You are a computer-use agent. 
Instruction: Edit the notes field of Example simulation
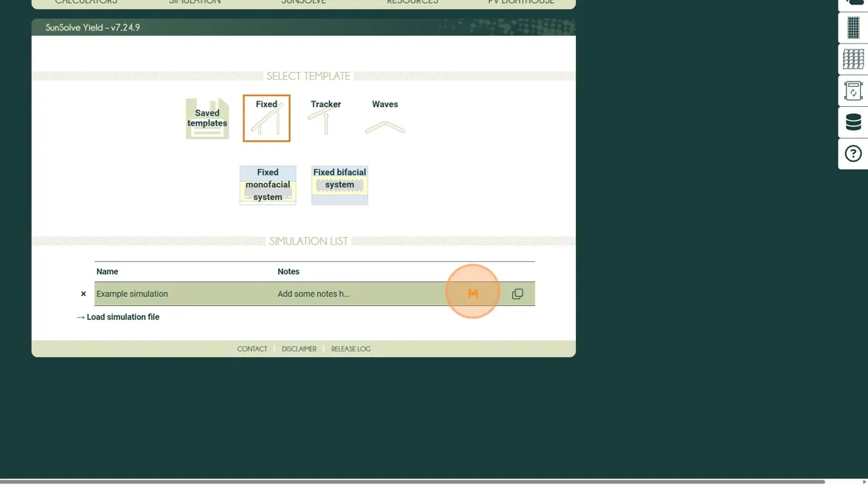pos(313,294)
